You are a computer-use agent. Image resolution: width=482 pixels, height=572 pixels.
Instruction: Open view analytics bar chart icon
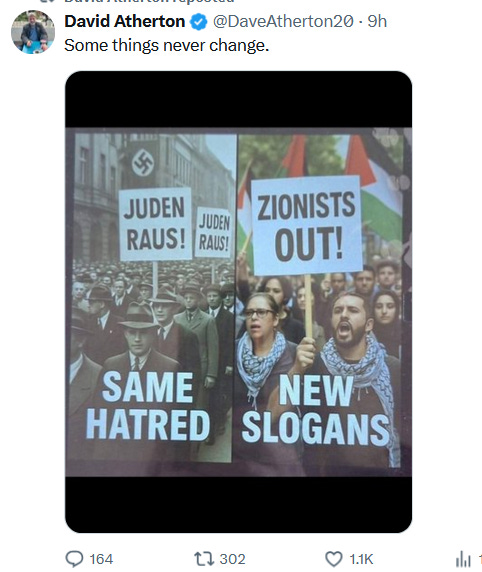pos(463,559)
